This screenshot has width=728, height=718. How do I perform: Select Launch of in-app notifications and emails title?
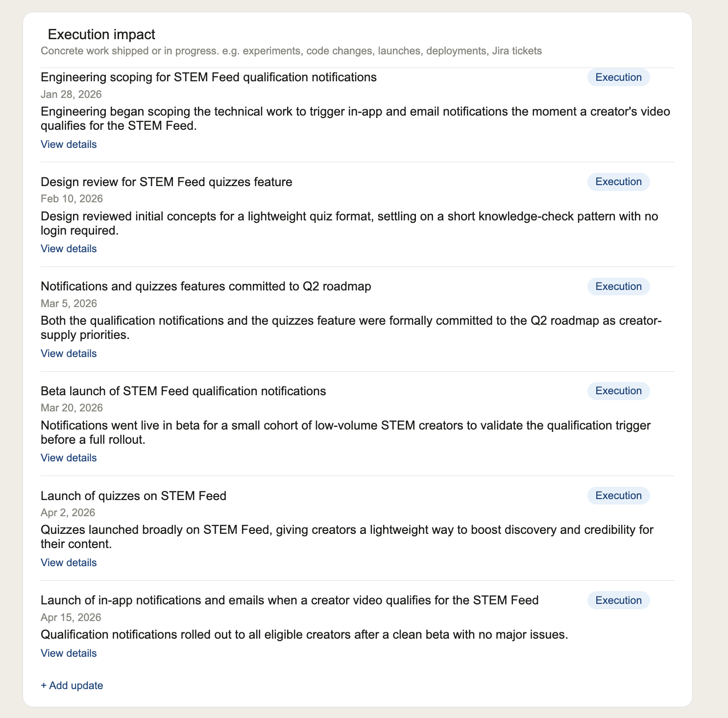pos(290,600)
